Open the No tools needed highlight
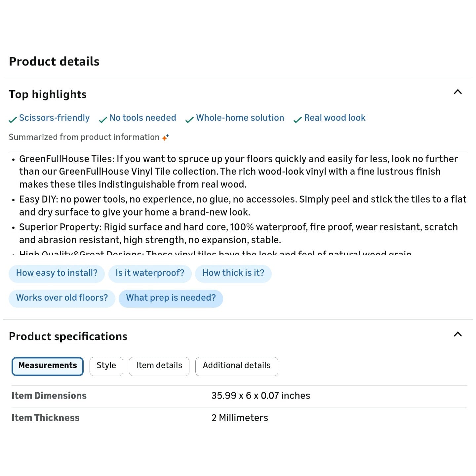Image resolution: width=476 pixels, height=476 pixels. pos(142,118)
